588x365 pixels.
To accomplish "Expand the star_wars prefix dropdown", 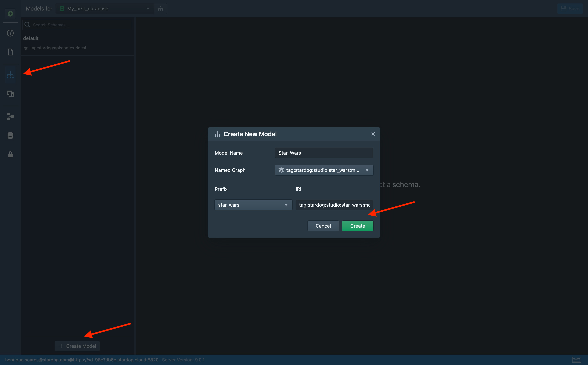I will pyautogui.click(x=253, y=205).
